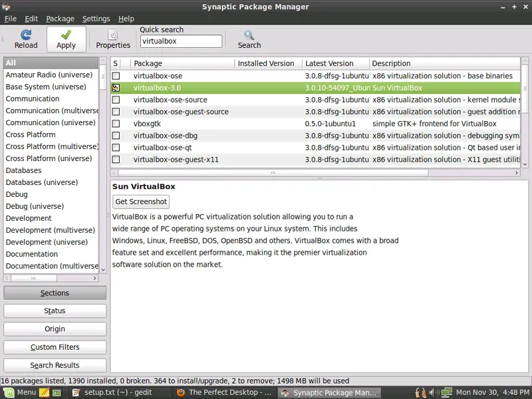The height and width of the screenshot is (399, 532).
Task: Select the virtualbox-3.0 package name
Action: click(157, 88)
